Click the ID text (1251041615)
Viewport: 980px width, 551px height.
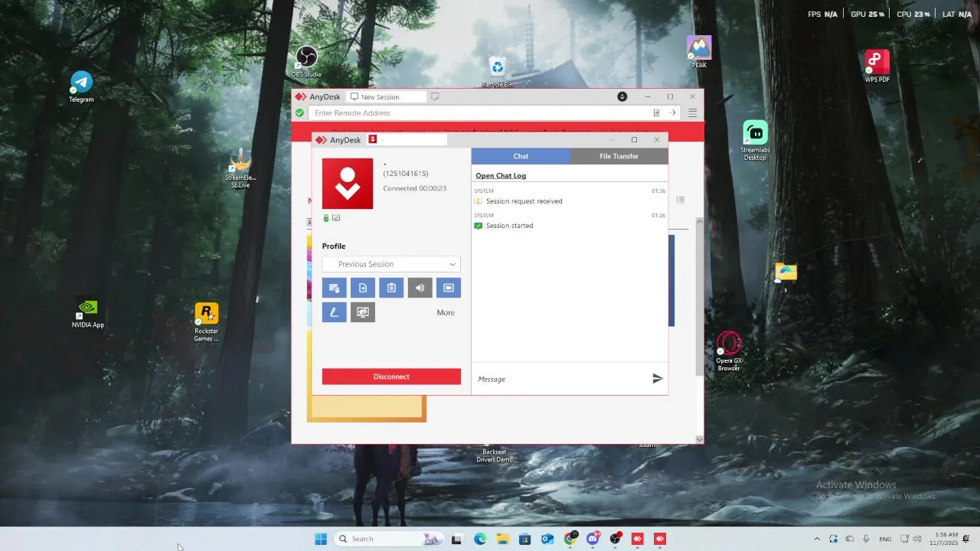click(x=406, y=174)
